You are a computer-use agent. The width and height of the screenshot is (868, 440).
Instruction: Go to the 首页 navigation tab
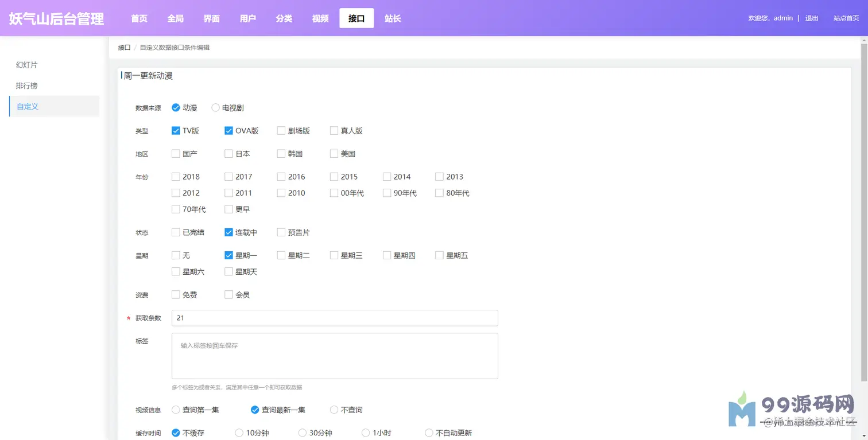tap(139, 18)
